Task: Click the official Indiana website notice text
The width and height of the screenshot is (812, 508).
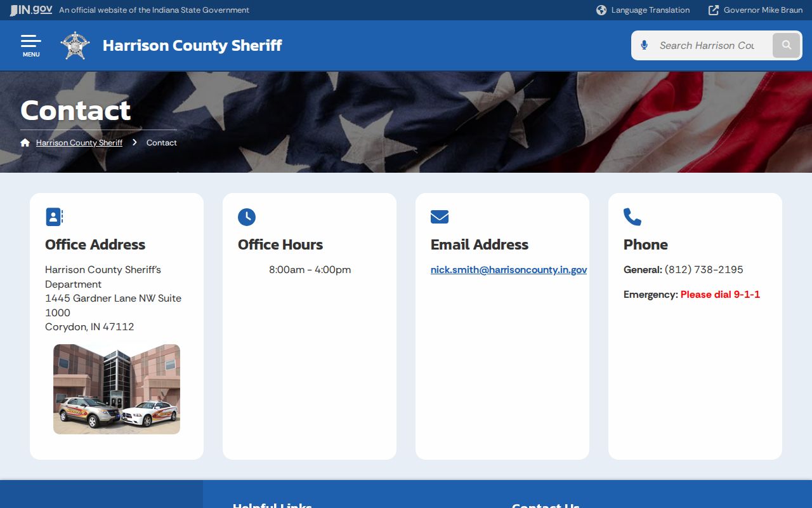Action: [154, 10]
